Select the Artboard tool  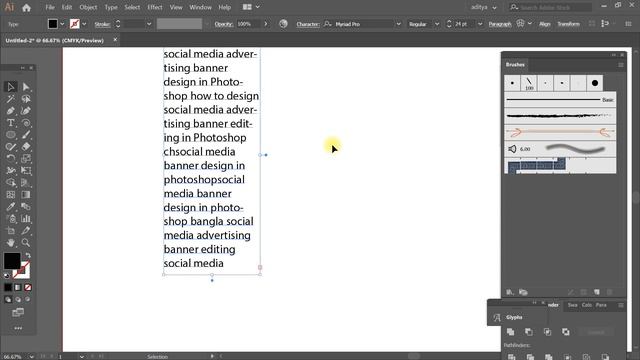(11, 231)
